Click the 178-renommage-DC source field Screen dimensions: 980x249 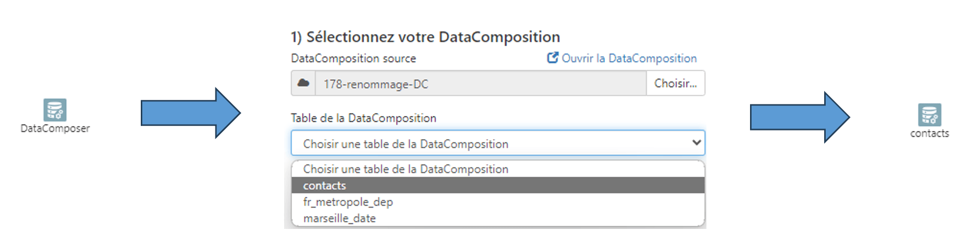[480, 83]
